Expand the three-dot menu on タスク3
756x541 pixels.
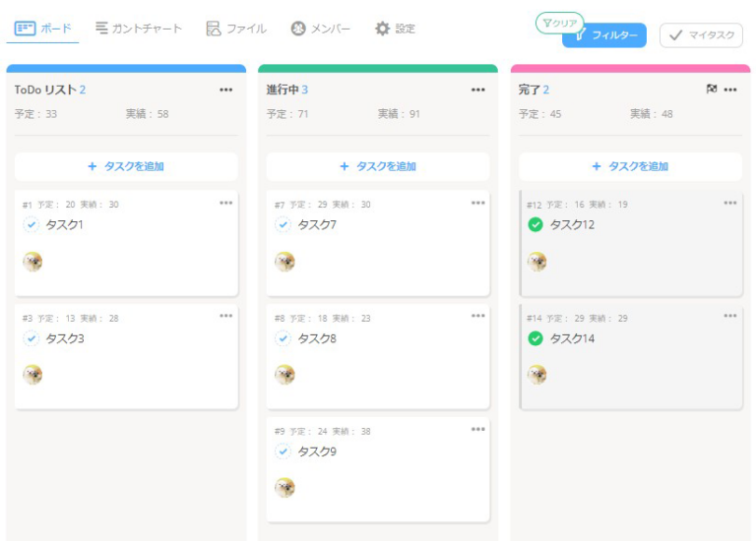[x=226, y=316]
